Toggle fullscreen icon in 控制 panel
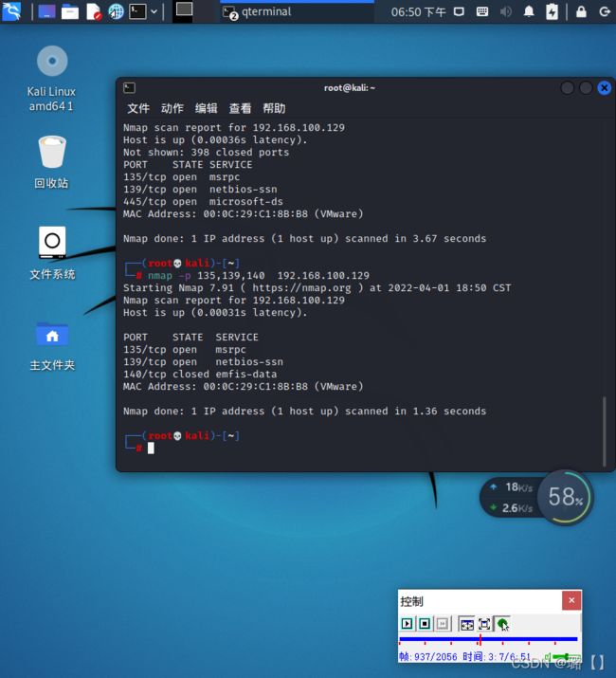616x678 pixels. click(x=484, y=624)
